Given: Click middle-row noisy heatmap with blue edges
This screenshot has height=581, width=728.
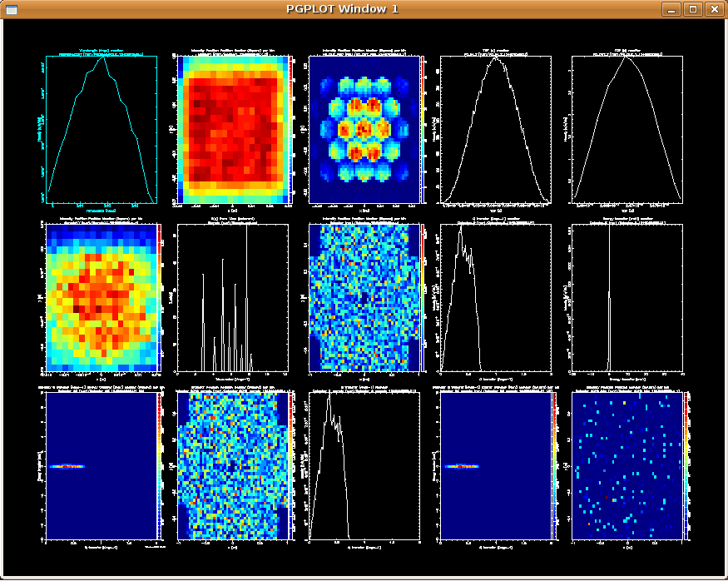Looking at the screenshot, I should tap(363, 298).
